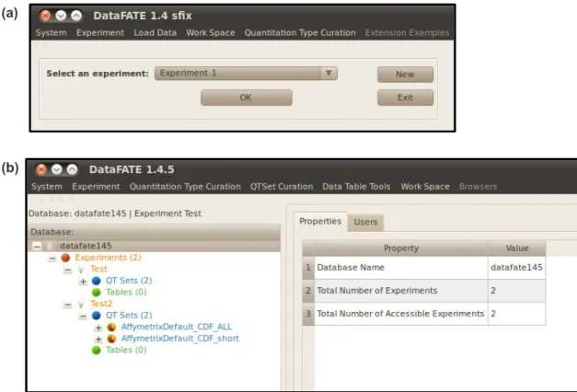This screenshot has width=577, height=392.
Task: Open System menu in DataFATE 1.4 sfix
Action: tap(51, 33)
